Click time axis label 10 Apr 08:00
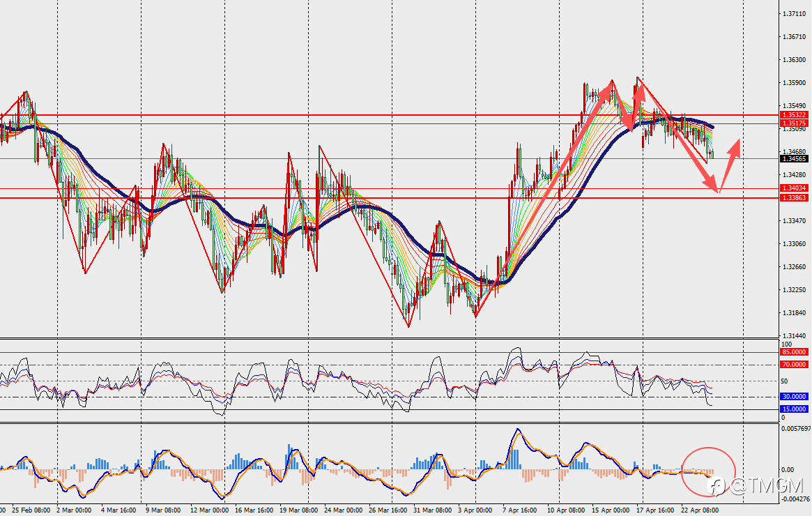Image resolution: width=812 pixels, height=516 pixels. pos(566,510)
